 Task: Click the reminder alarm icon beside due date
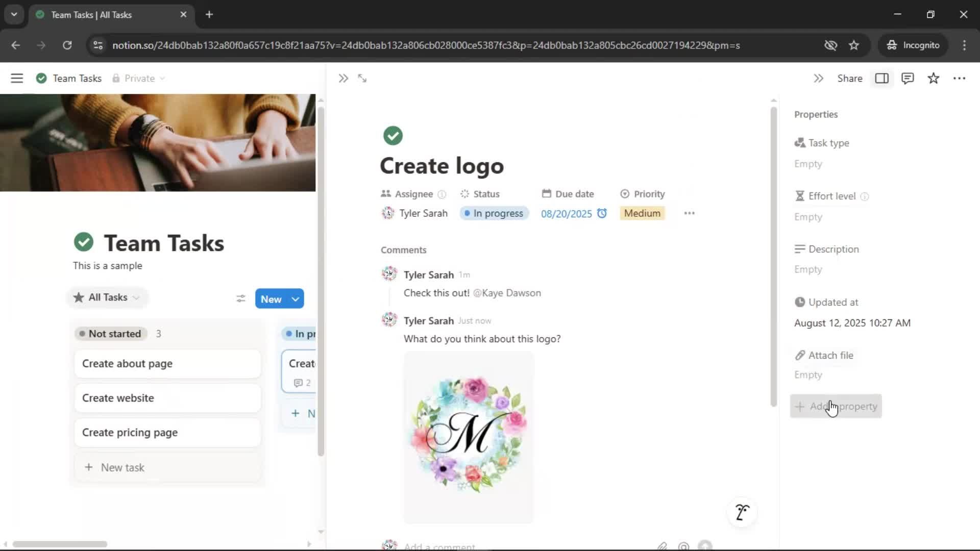[x=602, y=213]
